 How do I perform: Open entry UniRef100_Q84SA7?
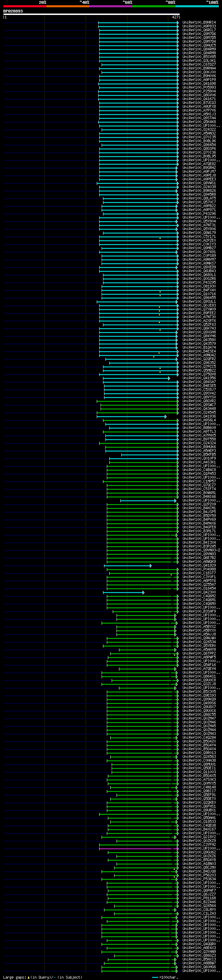tap(199, 382)
